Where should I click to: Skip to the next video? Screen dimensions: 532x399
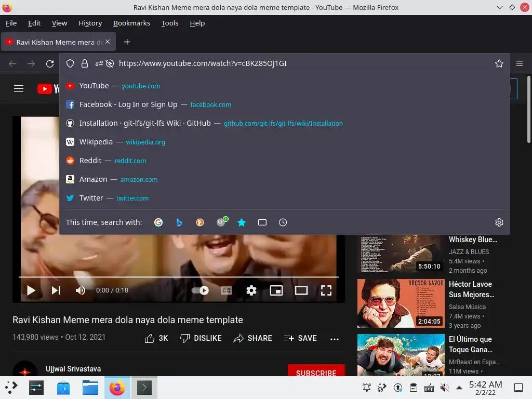[x=56, y=290]
